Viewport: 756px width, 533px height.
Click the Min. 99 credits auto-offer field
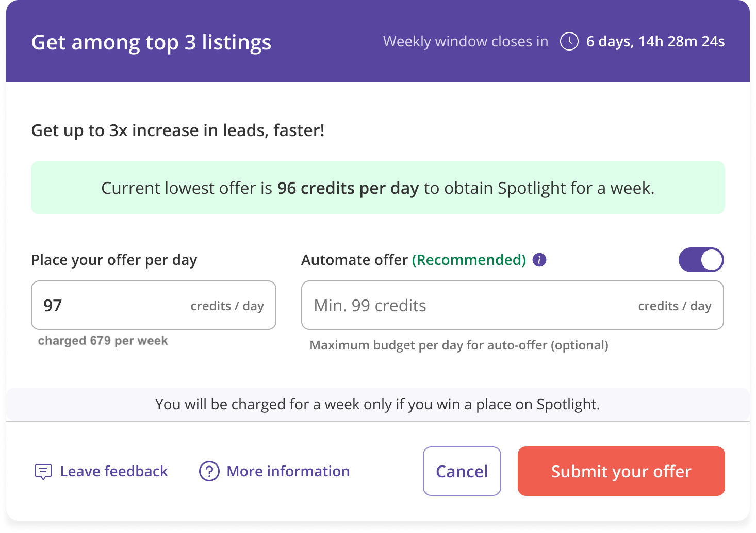(513, 305)
